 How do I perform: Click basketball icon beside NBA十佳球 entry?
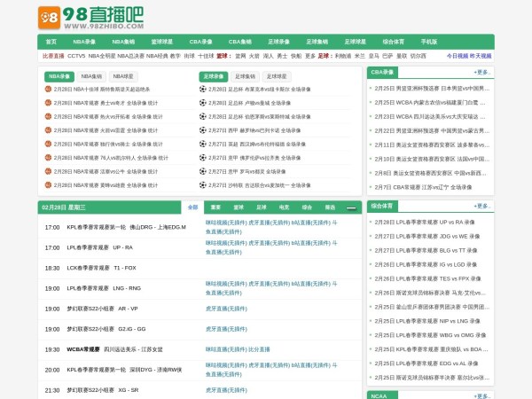(x=48, y=90)
